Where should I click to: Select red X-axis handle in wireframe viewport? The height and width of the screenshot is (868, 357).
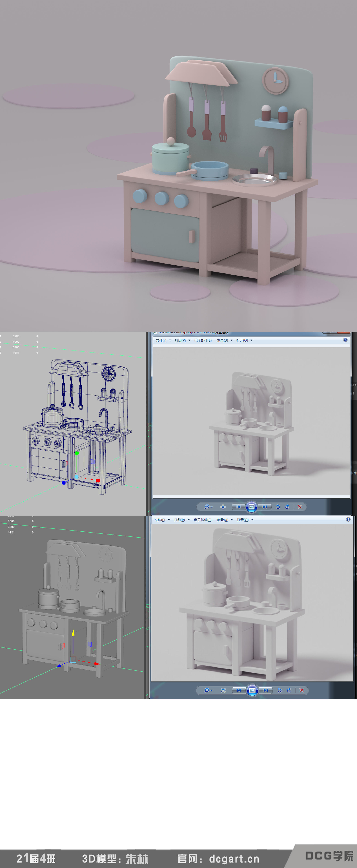pos(97,480)
